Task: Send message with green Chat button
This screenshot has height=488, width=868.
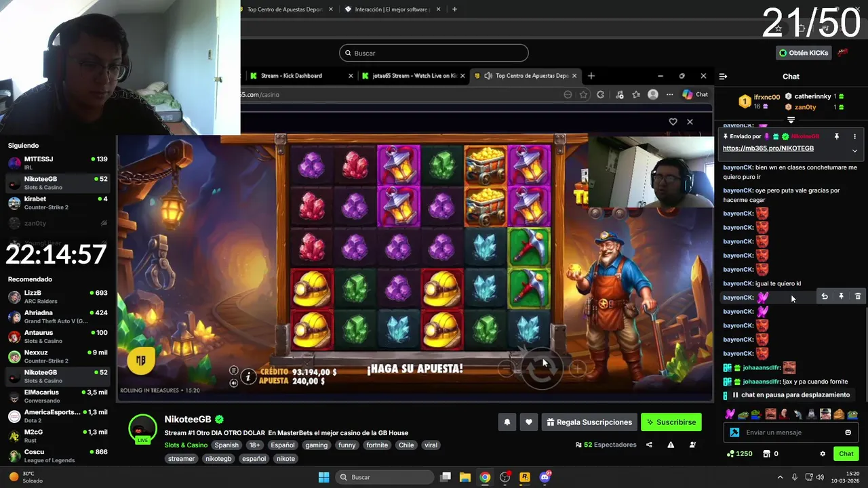Action: (846, 453)
